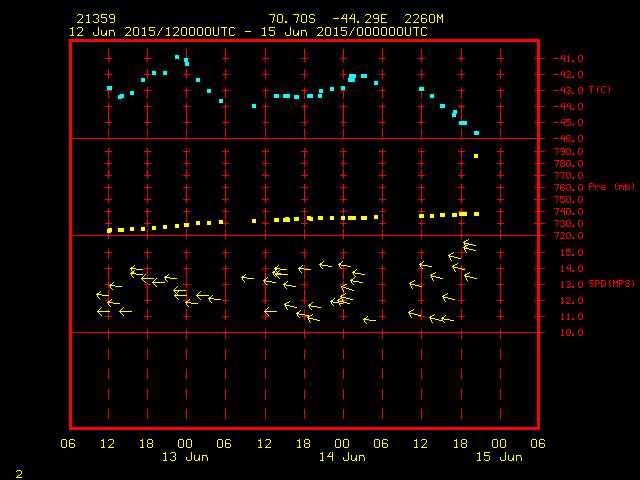This screenshot has width=640, height=480.
Task: Click the elevation label 2260M
Action: 424,19
